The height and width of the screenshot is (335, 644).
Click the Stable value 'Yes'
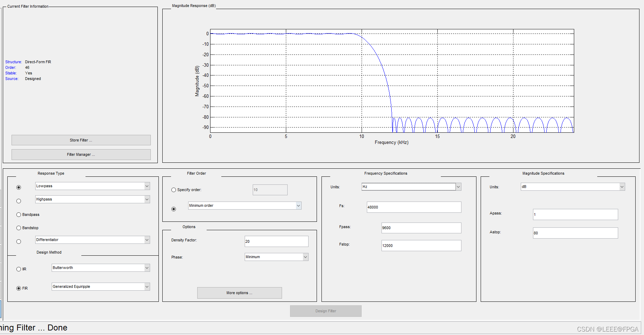point(29,73)
